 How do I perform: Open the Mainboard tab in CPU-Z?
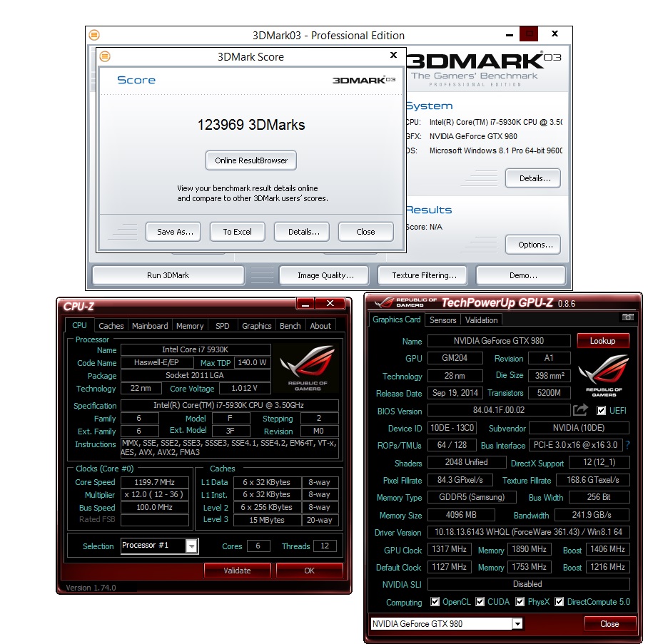[150, 325]
